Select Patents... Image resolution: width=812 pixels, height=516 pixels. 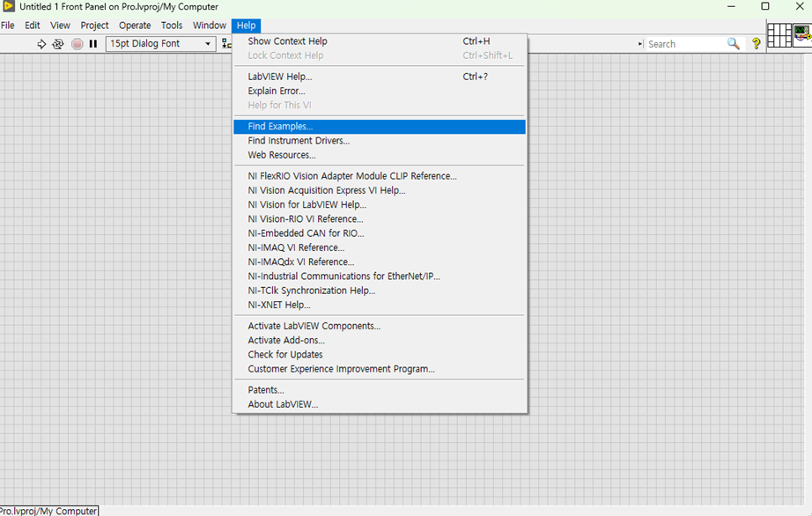[380, 390]
